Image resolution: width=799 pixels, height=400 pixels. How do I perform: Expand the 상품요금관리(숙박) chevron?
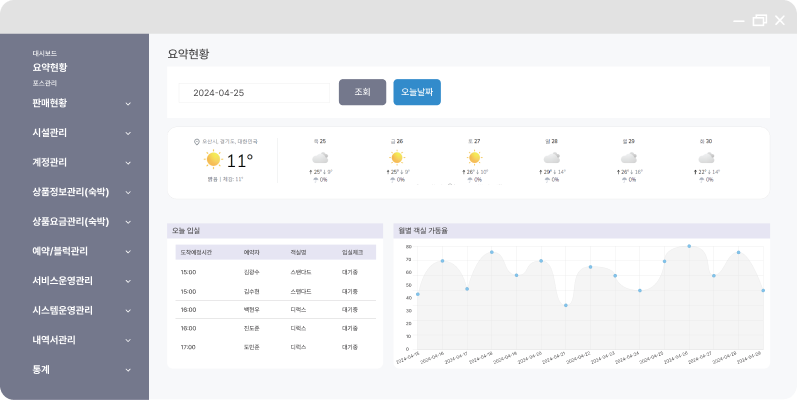(x=128, y=222)
